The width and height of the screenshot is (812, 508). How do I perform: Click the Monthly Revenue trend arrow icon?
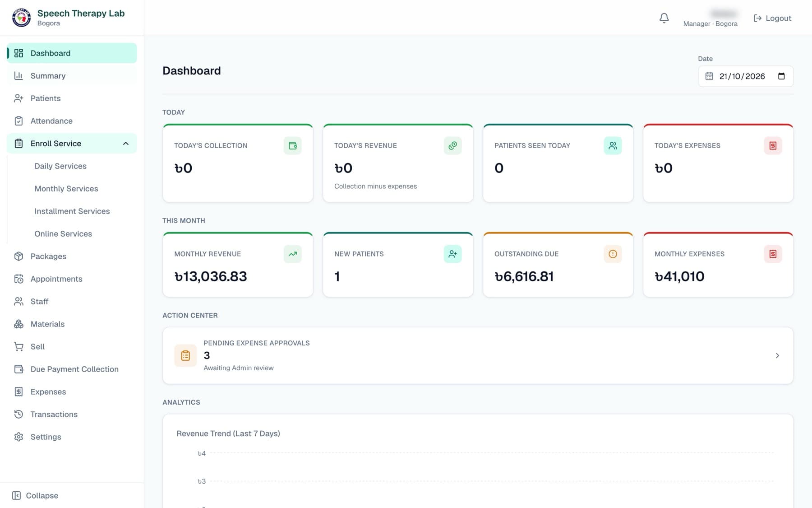pyautogui.click(x=292, y=254)
